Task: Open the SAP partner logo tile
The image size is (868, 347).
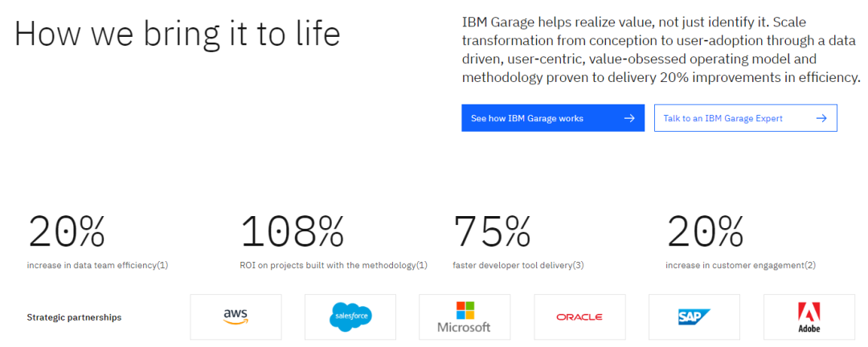Action: pos(694,317)
